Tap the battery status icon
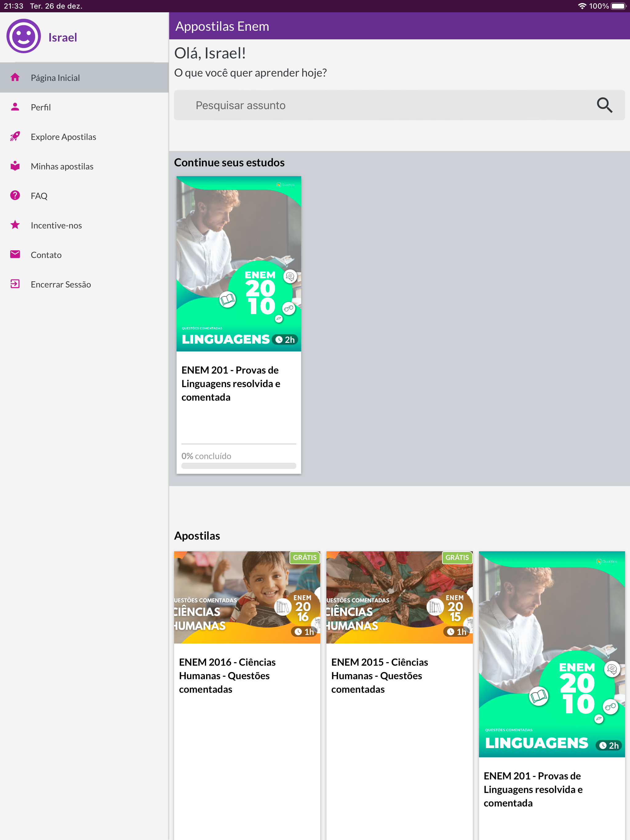Image resolution: width=630 pixels, height=840 pixels. (619, 6)
